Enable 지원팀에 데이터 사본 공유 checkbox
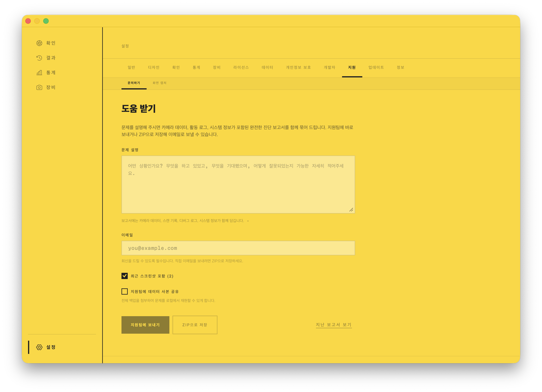This screenshot has width=542, height=392. click(125, 291)
